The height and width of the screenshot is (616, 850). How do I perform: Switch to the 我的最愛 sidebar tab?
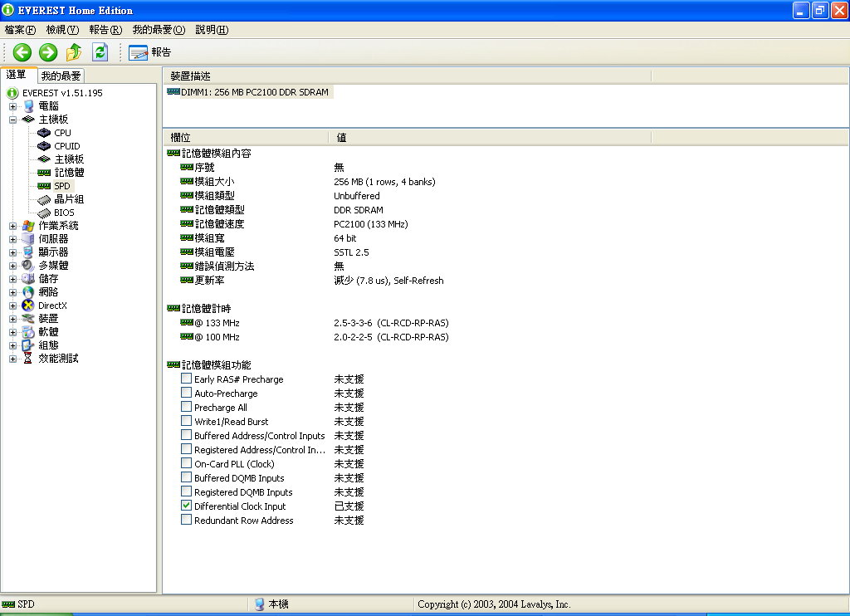pyautogui.click(x=61, y=76)
